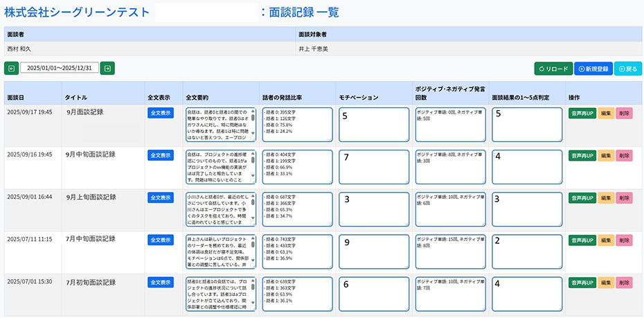Click the date range input field
Image resolution: width=644 pixels, height=318 pixels.
[x=59, y=68]
